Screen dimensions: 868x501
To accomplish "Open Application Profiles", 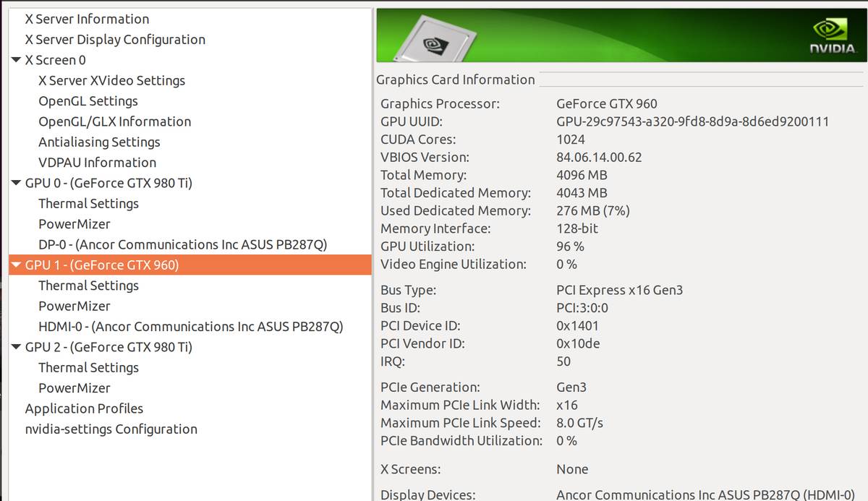I will tap(84, 408).
